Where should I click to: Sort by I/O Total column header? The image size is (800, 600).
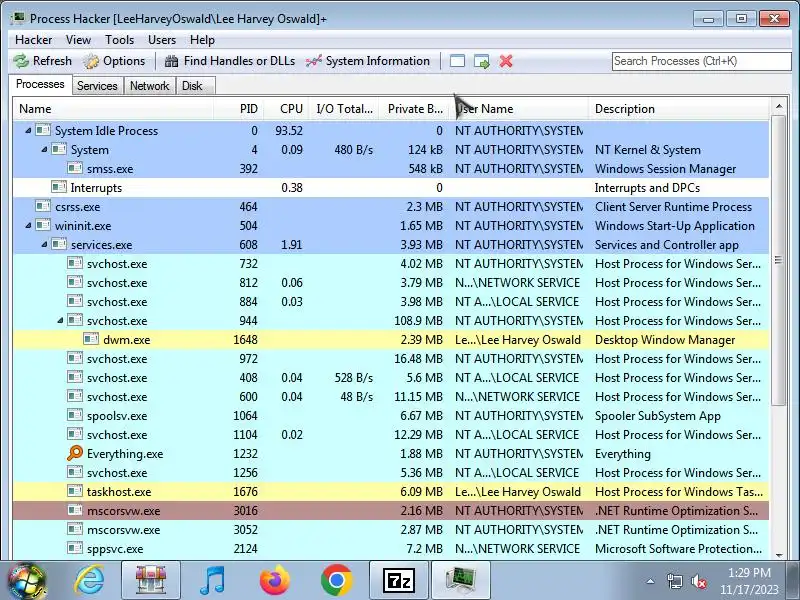pos(344,109)
